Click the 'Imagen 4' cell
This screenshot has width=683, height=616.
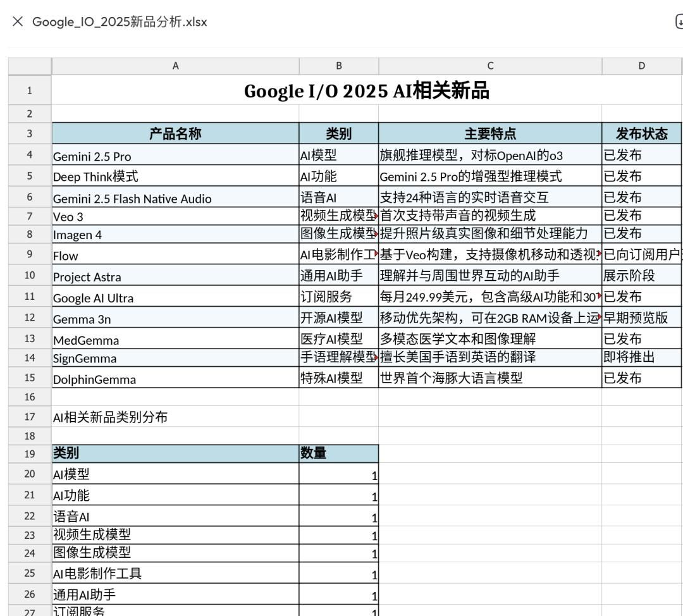(175, 234)
